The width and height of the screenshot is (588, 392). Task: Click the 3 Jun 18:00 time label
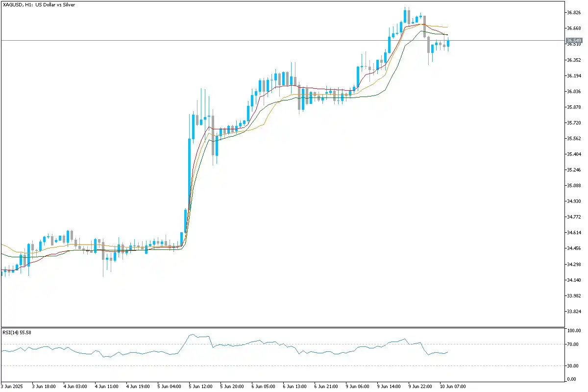click(44, 387)
